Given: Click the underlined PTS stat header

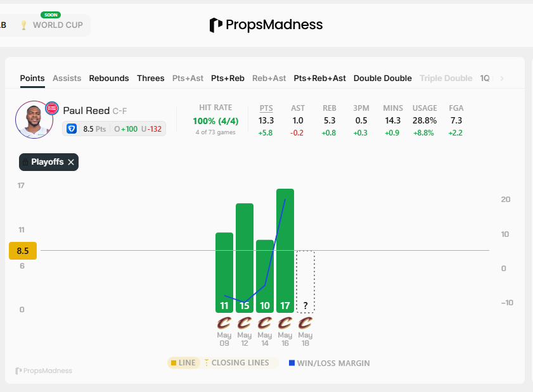Looking at the screenshot, I should [x=266, y=108].
